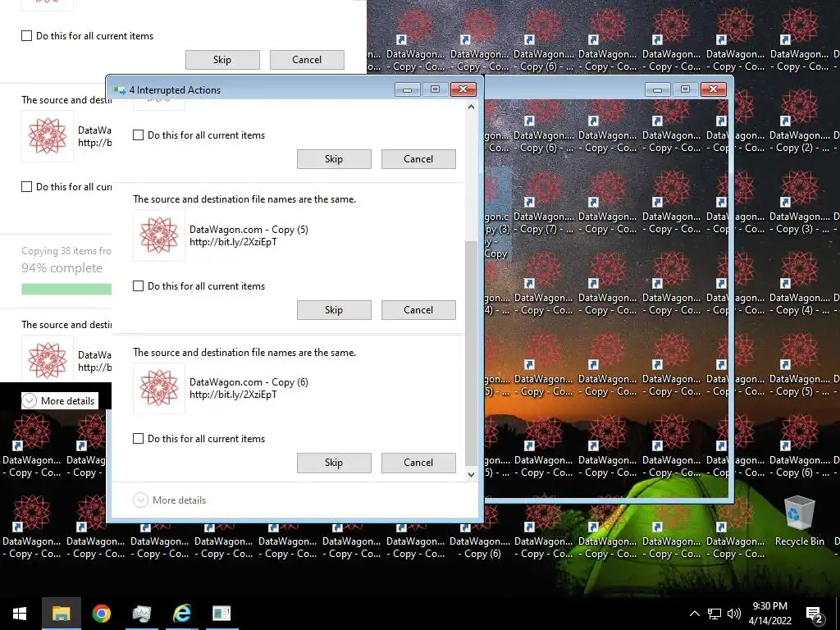The image size is (840, 630).
Task: Close the untitled window behind Interrupted Actions
Action: click(714, 89)
